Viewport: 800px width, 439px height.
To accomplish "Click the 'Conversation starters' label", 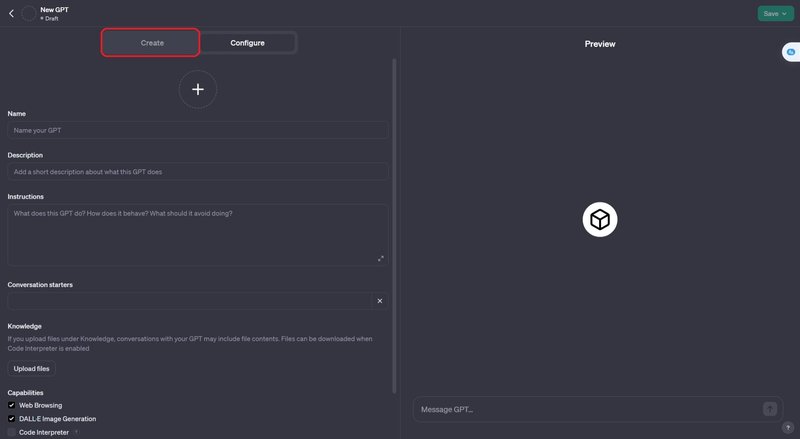I will click(x=40, y=285).
